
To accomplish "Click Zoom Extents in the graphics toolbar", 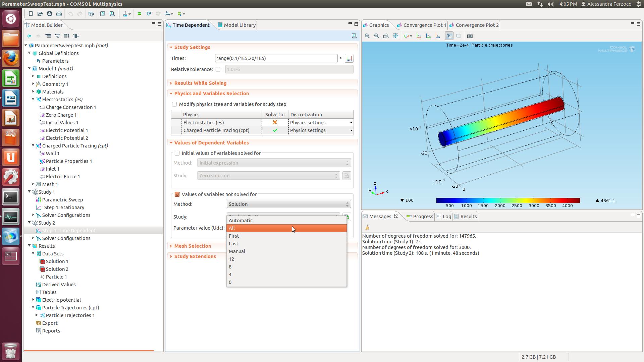I will (x=395, y=36).
